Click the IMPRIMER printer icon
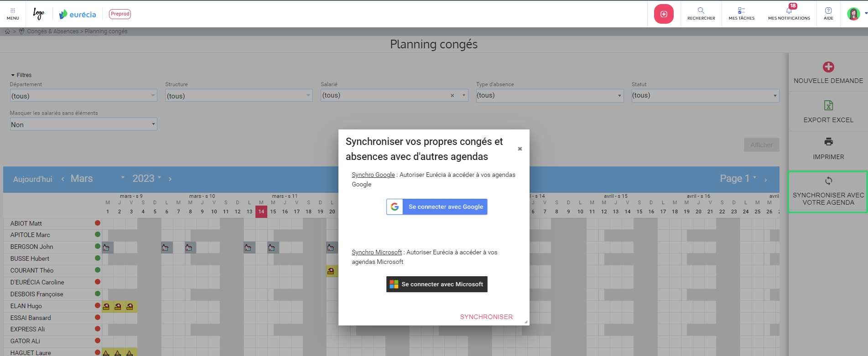Image resolution: width=868 pixels, height=356 pixels. pos(828,142)
